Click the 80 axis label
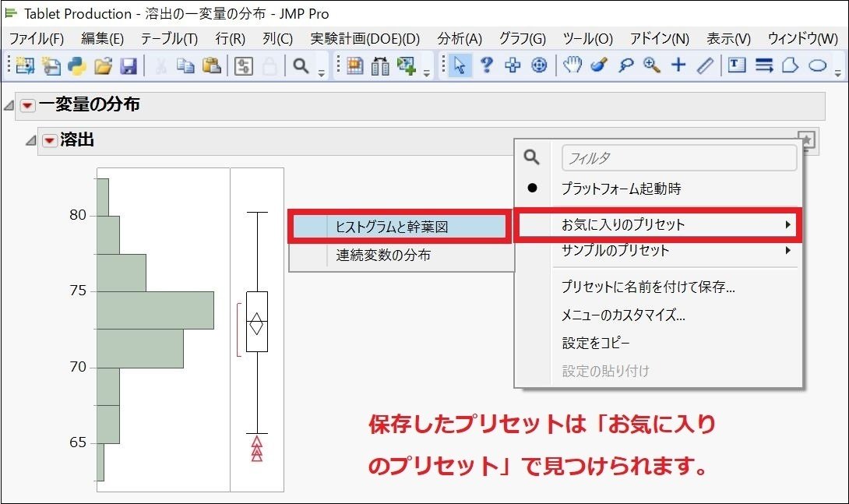Image resolution: width=849 pixels, height=504 pixels. coord(78,215)
